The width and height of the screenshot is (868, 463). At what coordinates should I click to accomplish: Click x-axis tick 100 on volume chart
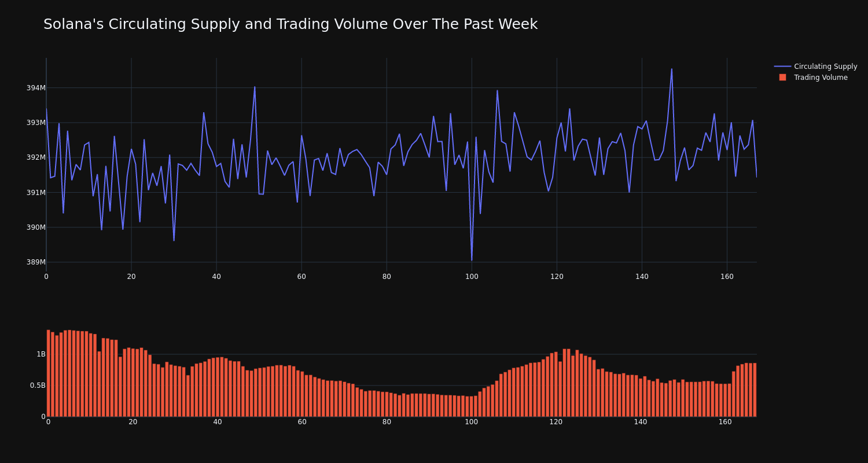coord(472,422)
